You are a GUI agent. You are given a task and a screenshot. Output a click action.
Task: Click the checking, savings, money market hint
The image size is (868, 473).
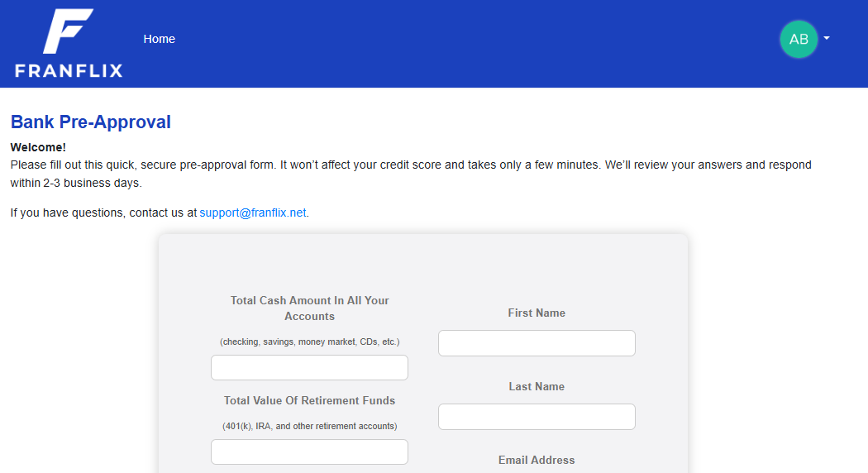[x=309, y=342]
